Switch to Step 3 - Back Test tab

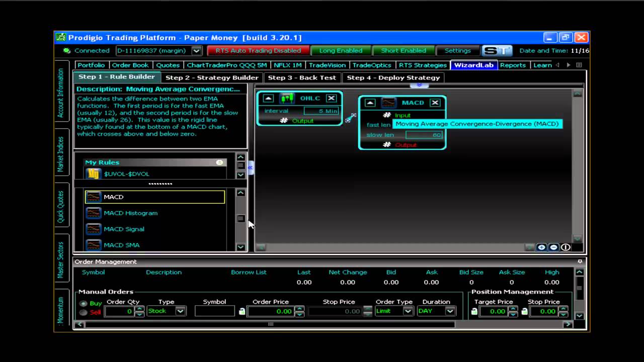(302, 78)
